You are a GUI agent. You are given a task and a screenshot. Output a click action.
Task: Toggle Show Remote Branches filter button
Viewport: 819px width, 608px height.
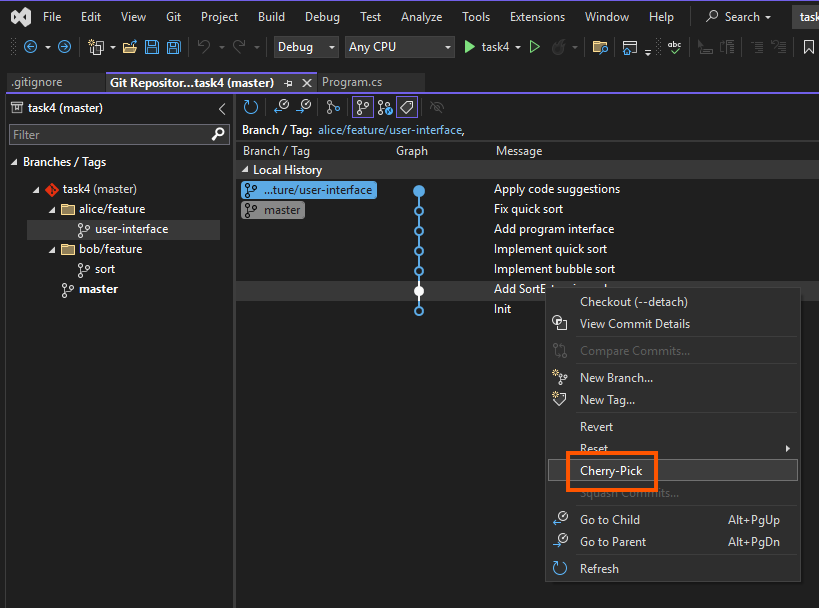click(x=385, y=107)
